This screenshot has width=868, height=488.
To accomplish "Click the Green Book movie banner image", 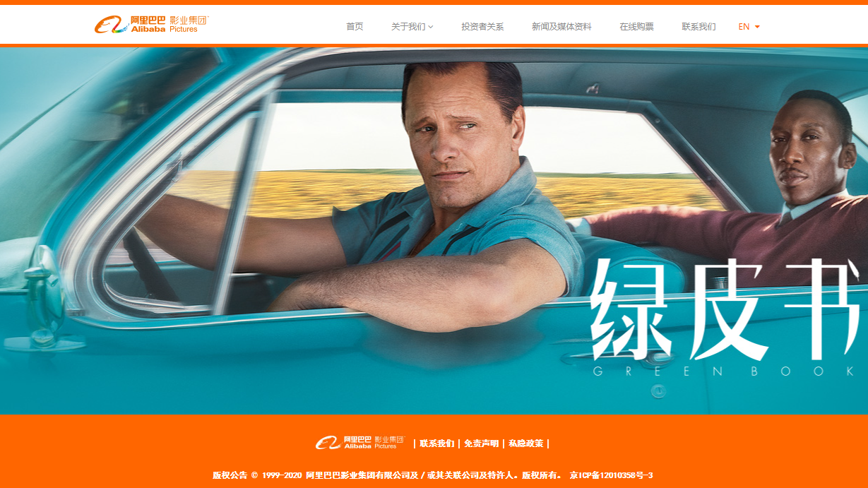I will (x=434, y=231).
